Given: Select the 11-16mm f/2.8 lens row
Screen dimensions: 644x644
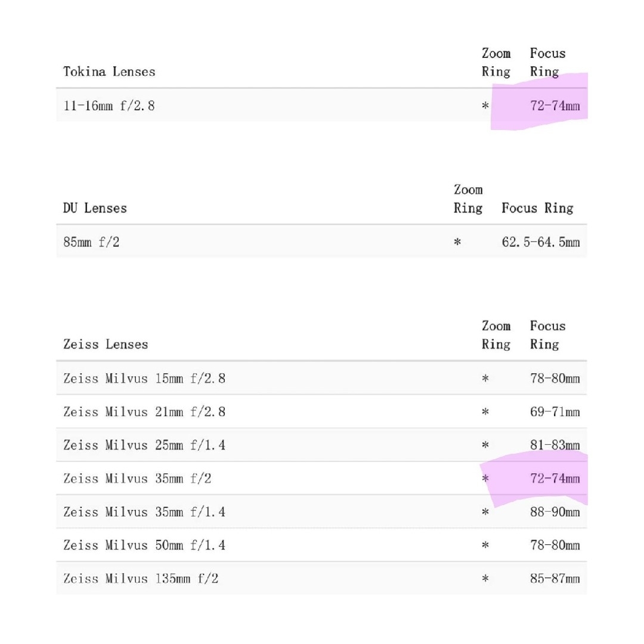Looking at the screenshot, I should [x=321, y=106].
